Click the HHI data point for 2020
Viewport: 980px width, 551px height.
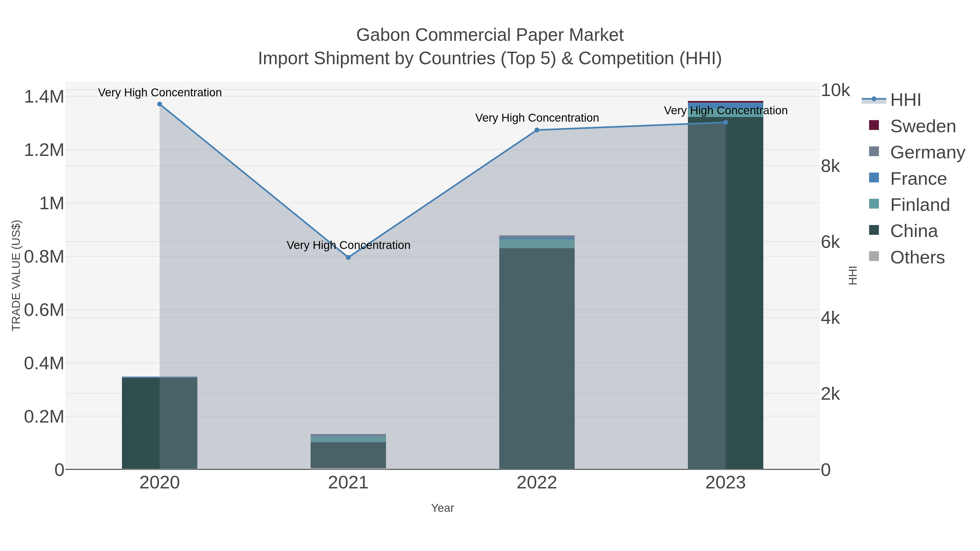160,104
